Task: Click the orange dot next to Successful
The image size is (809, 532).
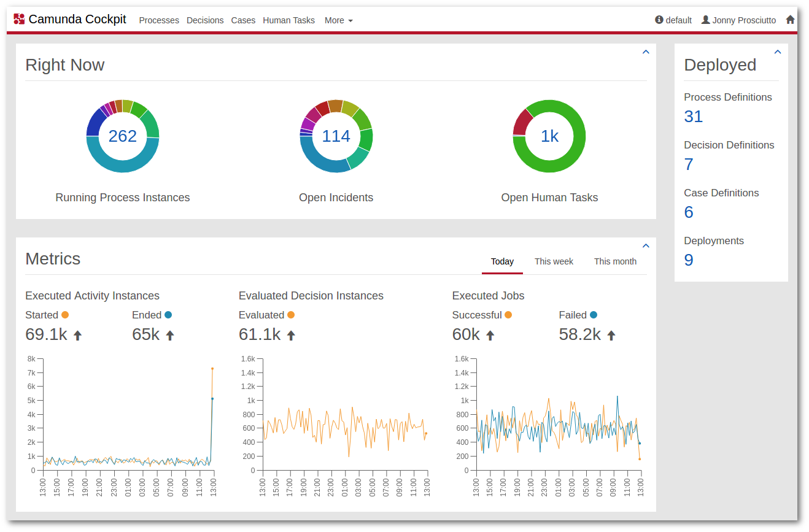Action: tap(508, 315)
